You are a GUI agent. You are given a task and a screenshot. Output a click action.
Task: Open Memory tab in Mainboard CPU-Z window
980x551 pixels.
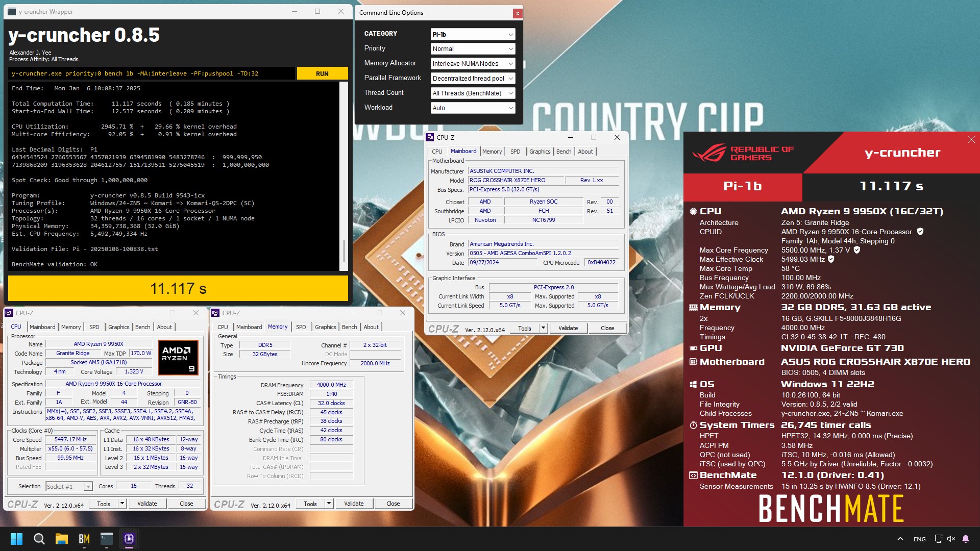(492, 152)
